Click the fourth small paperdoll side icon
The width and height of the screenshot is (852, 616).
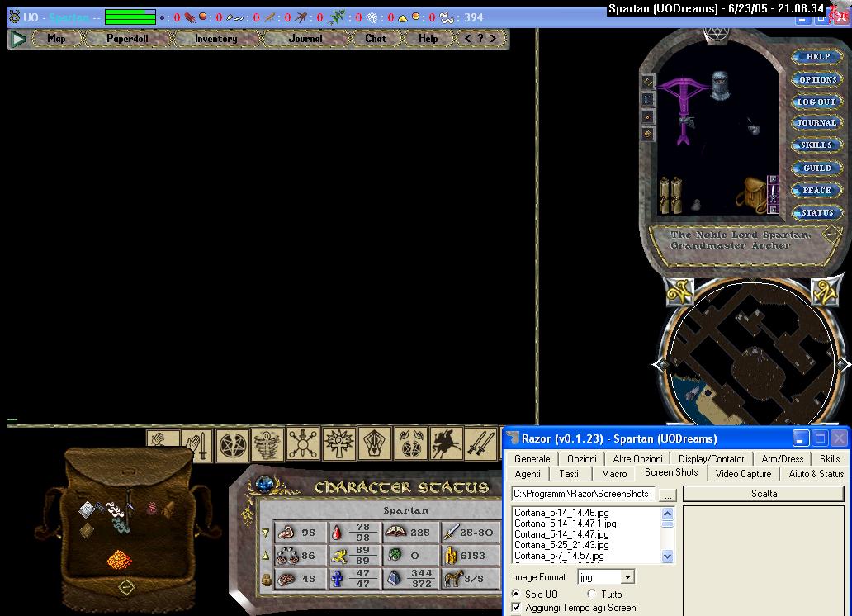click(648, 133)
